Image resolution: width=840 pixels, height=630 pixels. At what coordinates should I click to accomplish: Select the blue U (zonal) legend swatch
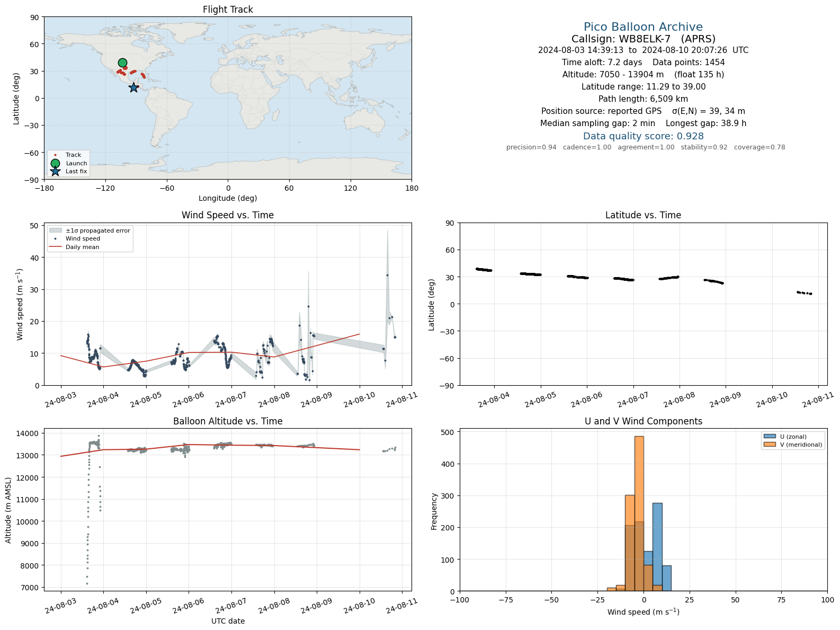coord(769,437)
